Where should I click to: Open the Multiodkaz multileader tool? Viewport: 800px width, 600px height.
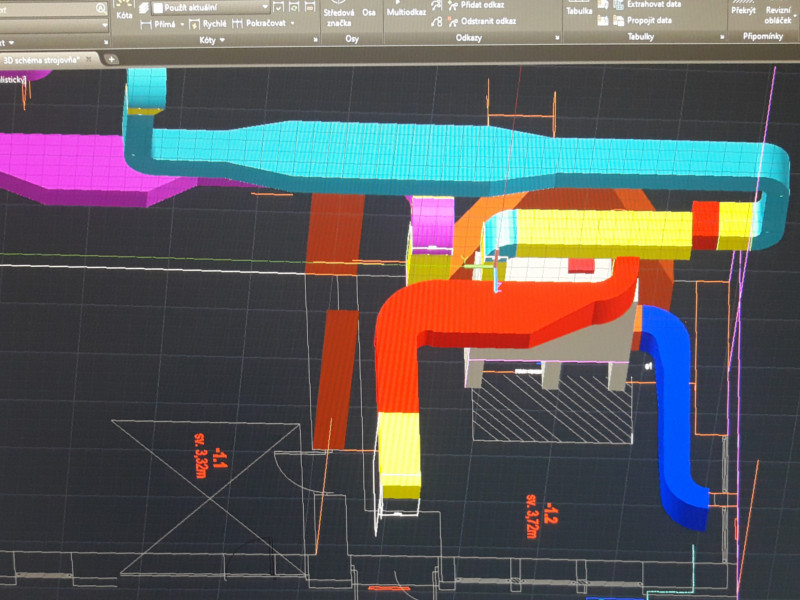point(409,12)
